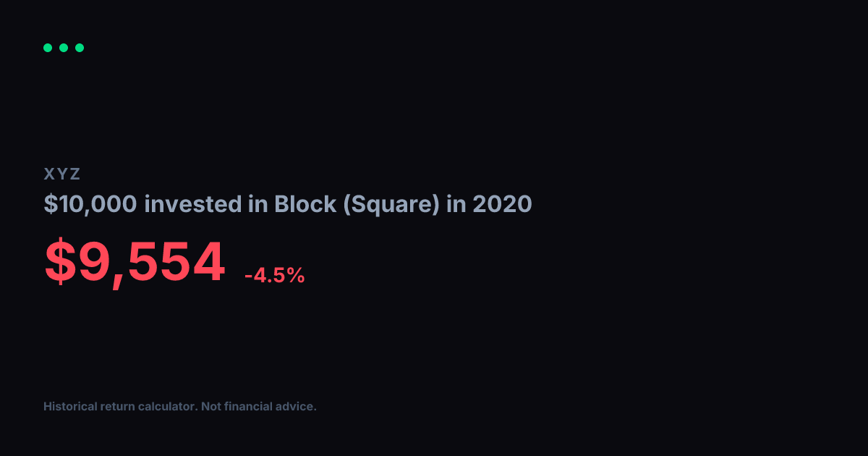Viewport: 868px width, 456px height.
Task: Click the "Historical return calculator" text
Action: click(119, 407)
